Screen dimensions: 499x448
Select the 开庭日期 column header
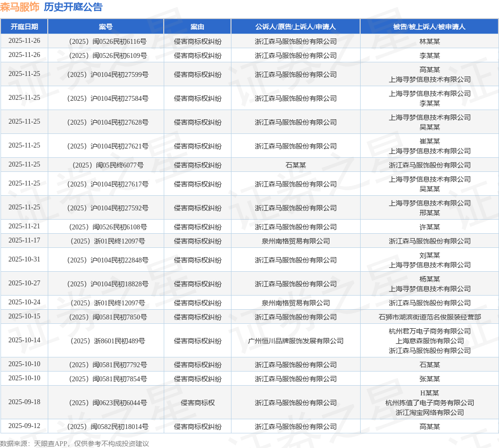click(24, 27)
